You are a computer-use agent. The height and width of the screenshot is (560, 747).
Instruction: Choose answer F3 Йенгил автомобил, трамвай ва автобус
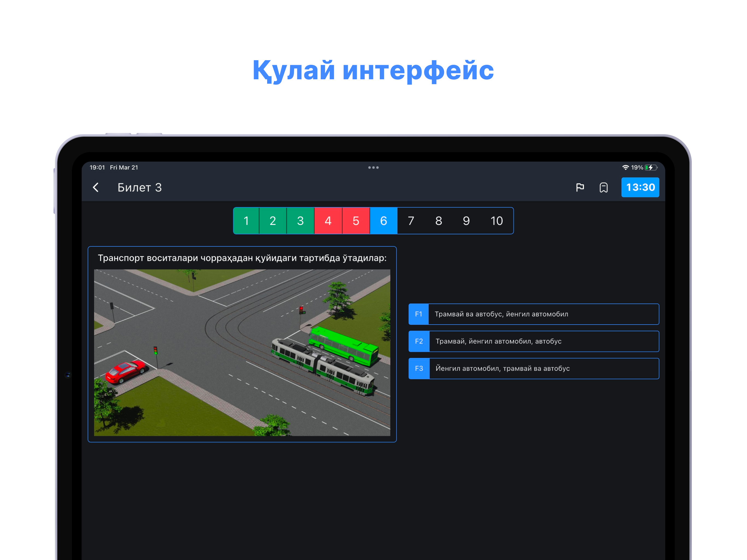[533, 369]
